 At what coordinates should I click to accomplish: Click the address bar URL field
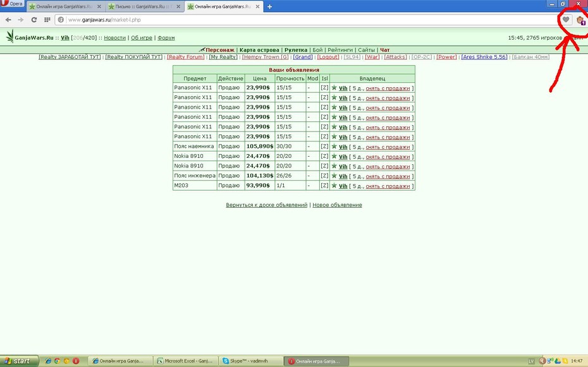click(x=307, y=20)
